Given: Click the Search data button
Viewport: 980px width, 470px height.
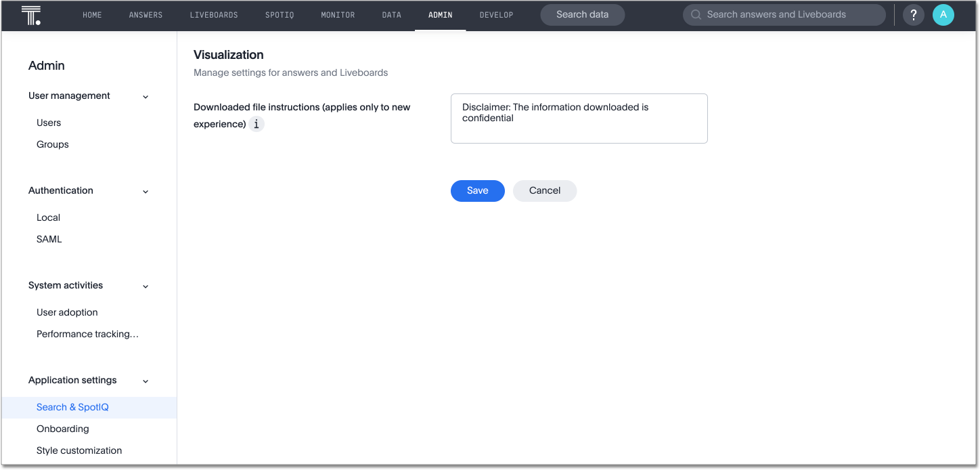Looking at the screenshot, I should (582, 15).
